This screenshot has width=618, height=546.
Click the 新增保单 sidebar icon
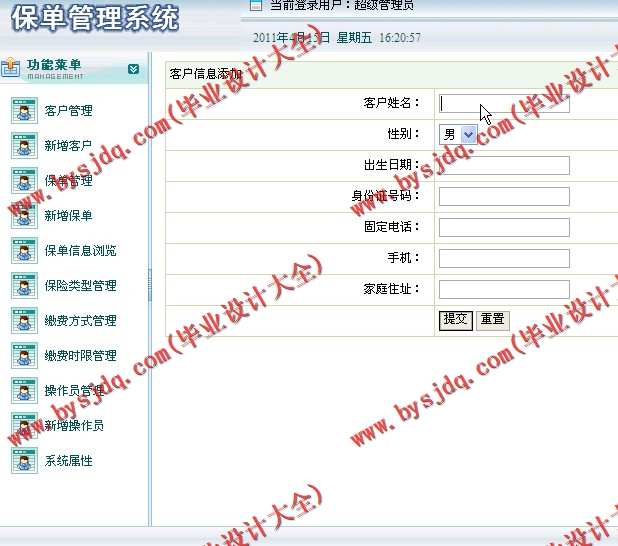click(24, 215)
